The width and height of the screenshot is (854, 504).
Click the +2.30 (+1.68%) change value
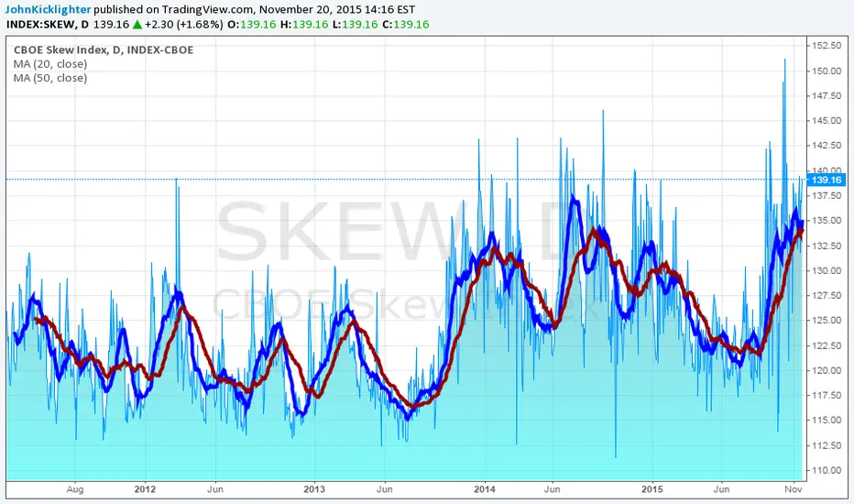coord(184,25)
